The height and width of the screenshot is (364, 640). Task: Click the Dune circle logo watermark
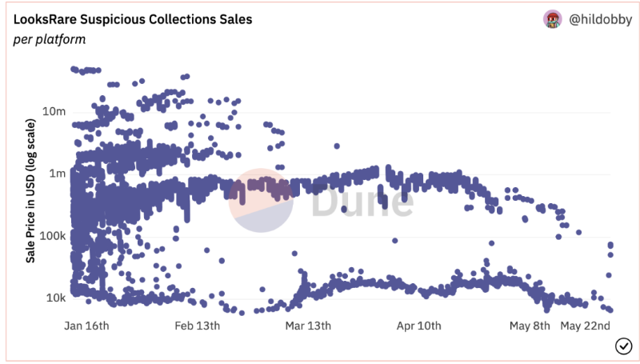point(257,201)
